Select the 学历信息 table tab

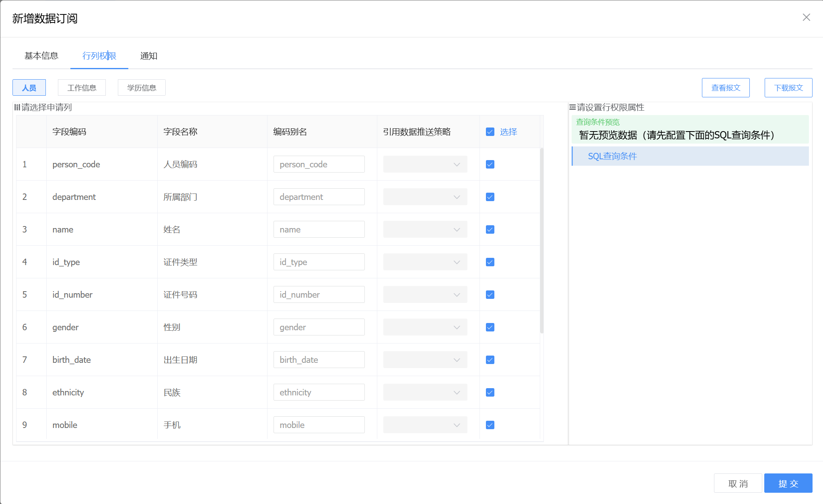point(142,88)
